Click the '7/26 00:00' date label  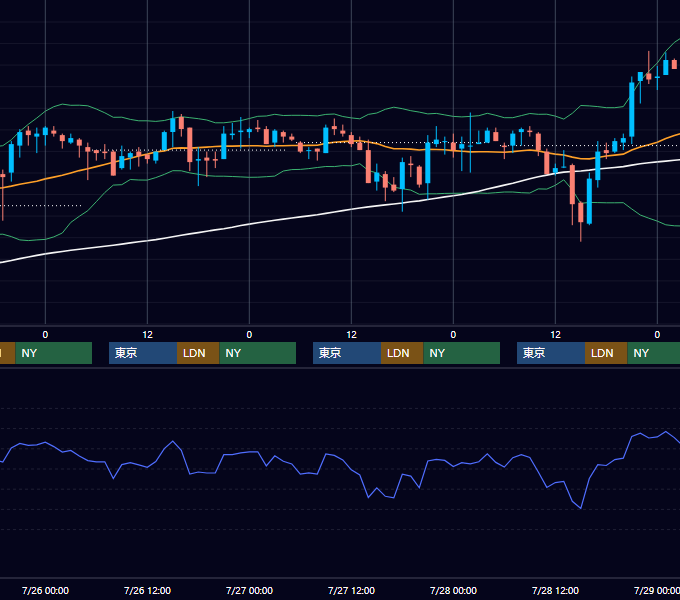[x=45, y=590]
